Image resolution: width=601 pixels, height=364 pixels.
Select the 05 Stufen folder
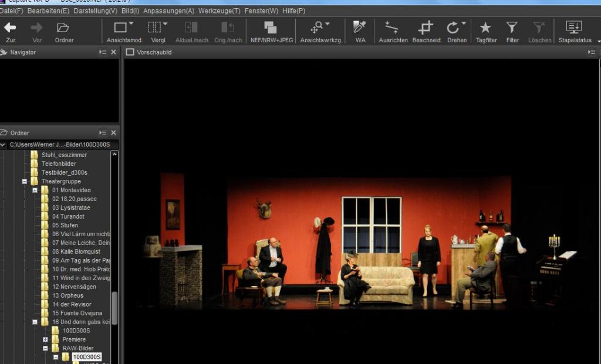pos(65,226)
